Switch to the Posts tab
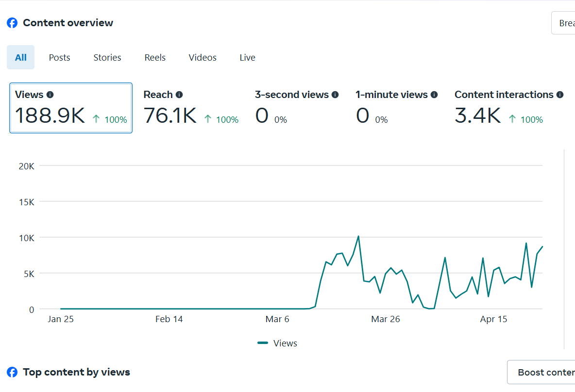The image size is (575, 392). click(59, 58)
